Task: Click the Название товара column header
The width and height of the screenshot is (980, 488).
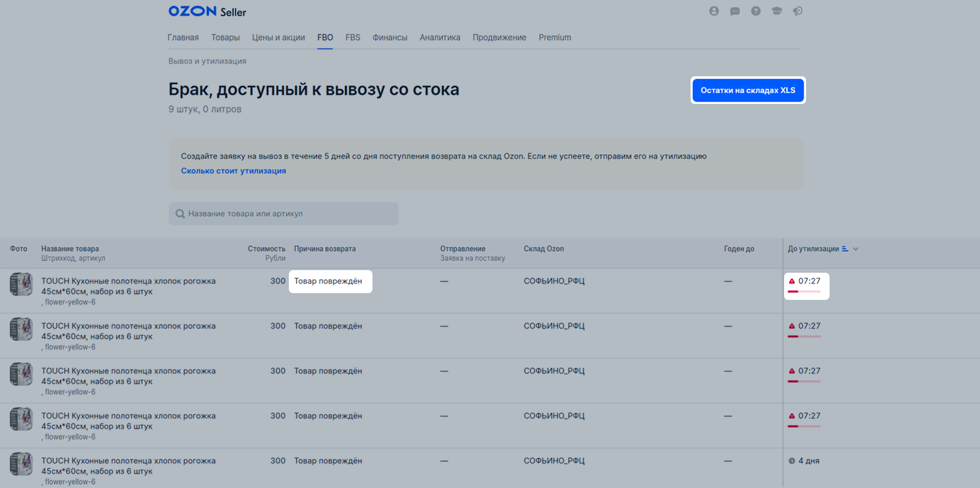Action: click(70, 249)
